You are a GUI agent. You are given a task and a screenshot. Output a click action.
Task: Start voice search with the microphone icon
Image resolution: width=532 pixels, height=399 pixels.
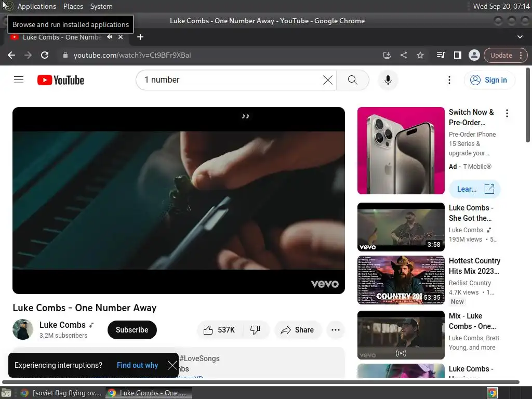[x=388, y=80]
